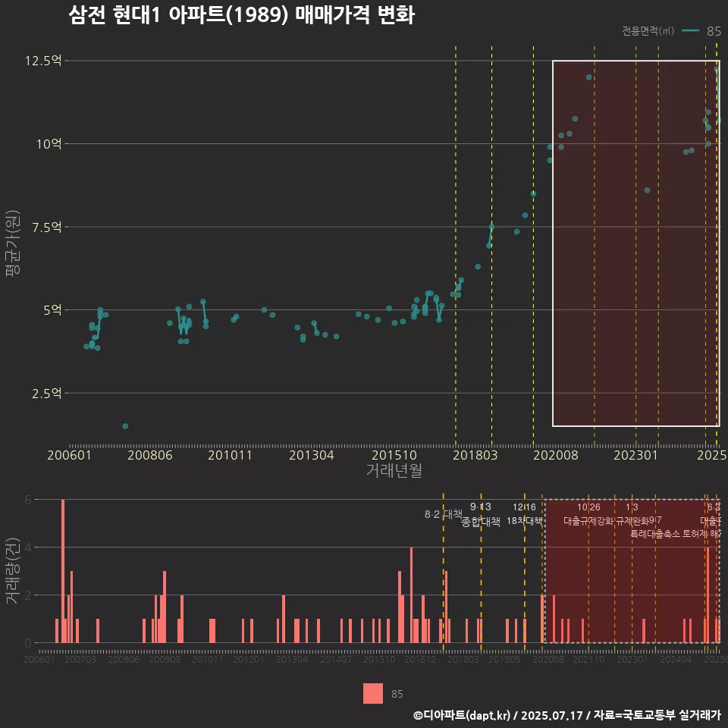Click the 평균가(원) vertical axis title

tap(13, 243)
